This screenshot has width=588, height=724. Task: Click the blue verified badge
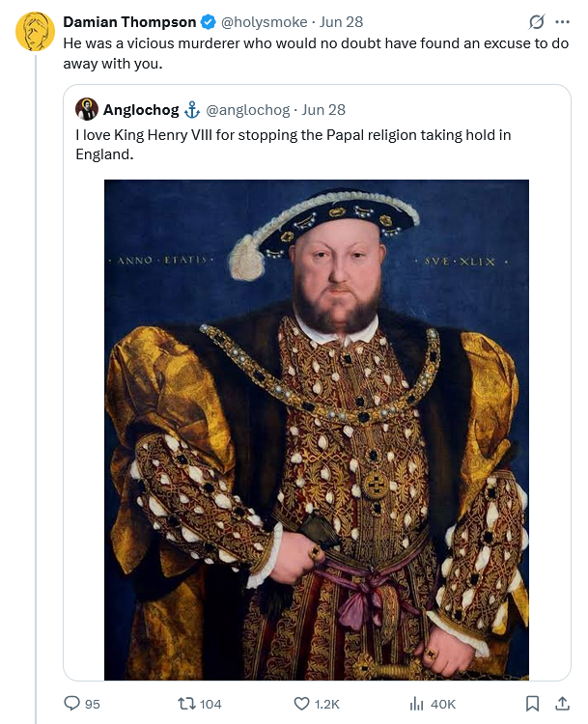pyautogui.click(x=209, y=21)
